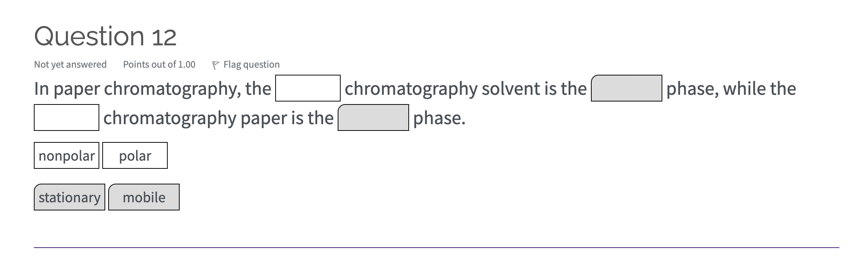Select the nonpolar answer tile
This screenshot has width=868, height=261.
[66, 155]
